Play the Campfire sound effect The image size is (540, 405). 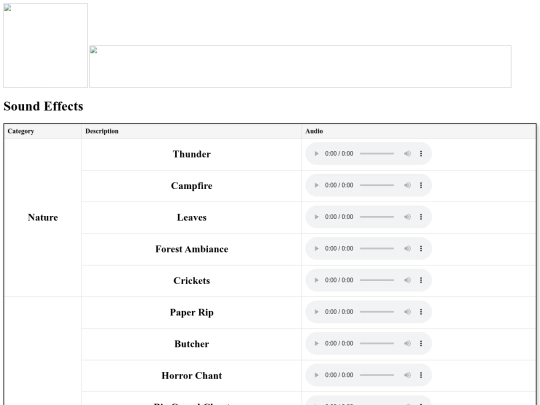click(x=316, y=185)
